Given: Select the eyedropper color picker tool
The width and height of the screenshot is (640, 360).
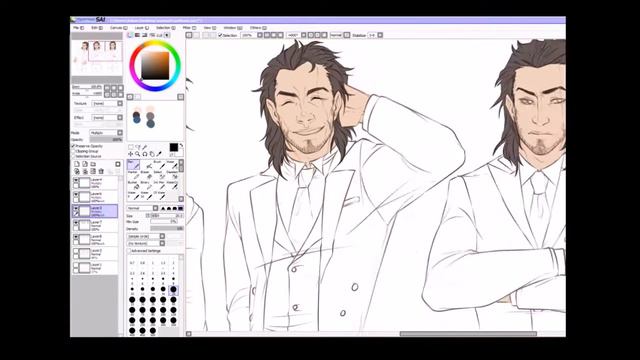Looking at the screenshot, I should click(x=159, y=154).
